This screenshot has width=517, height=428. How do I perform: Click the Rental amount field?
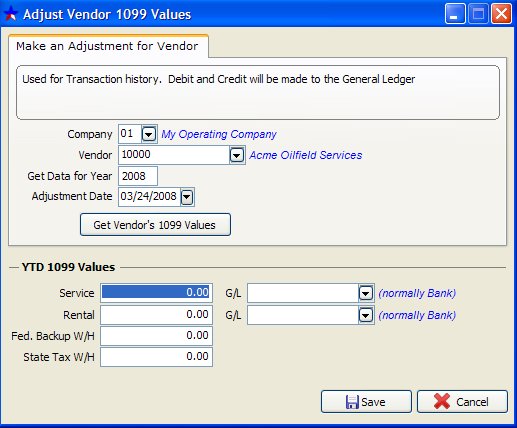[x=156, y=315]
